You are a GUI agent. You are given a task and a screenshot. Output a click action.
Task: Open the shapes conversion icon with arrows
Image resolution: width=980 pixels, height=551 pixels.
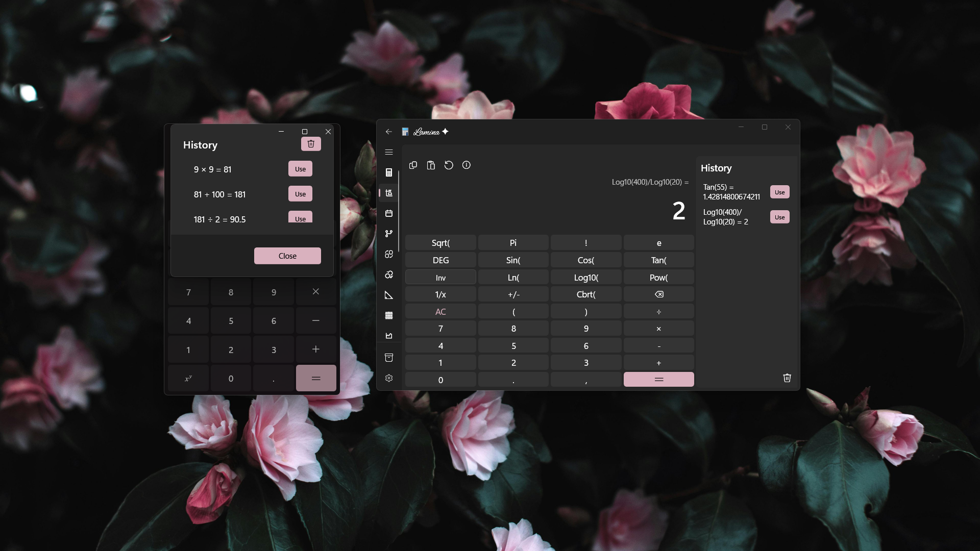click(389, 274)
